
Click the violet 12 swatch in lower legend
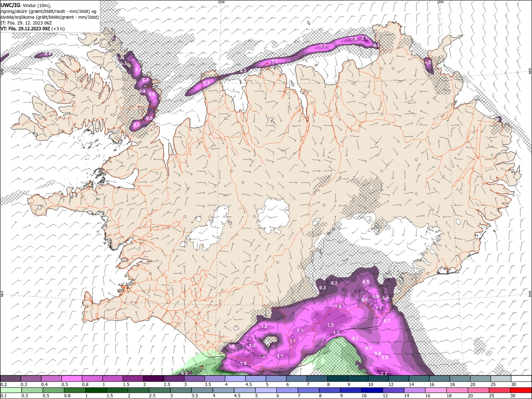click(x=394, y=390)
